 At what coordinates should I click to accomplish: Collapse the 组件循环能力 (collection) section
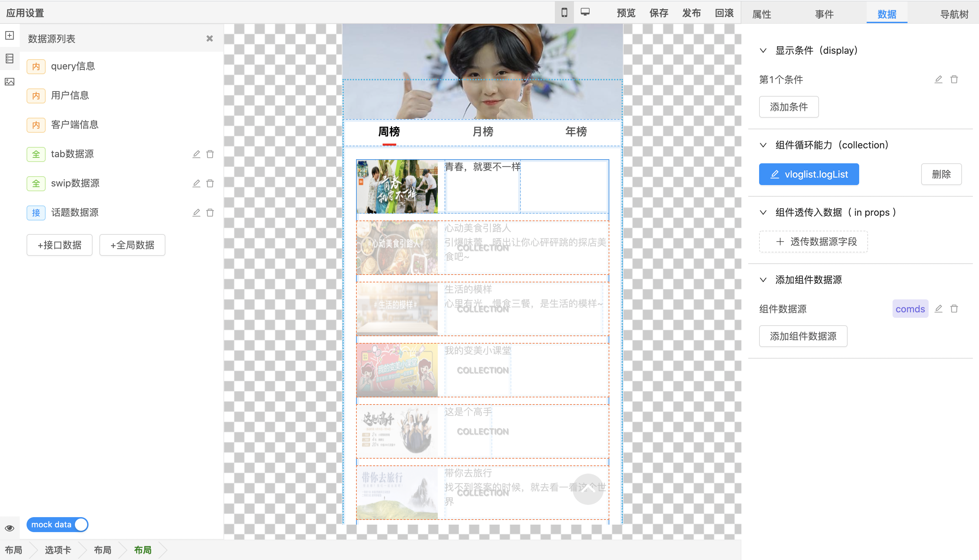point(763,145)
